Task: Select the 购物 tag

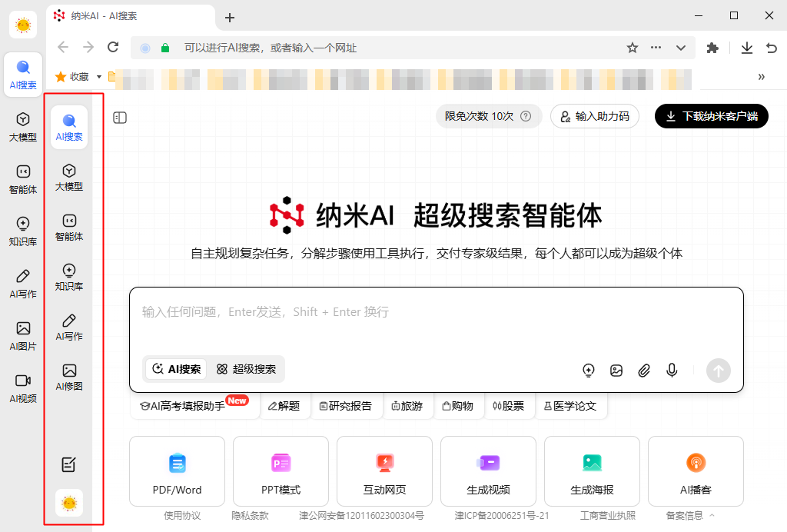Action: click(458, 406)
